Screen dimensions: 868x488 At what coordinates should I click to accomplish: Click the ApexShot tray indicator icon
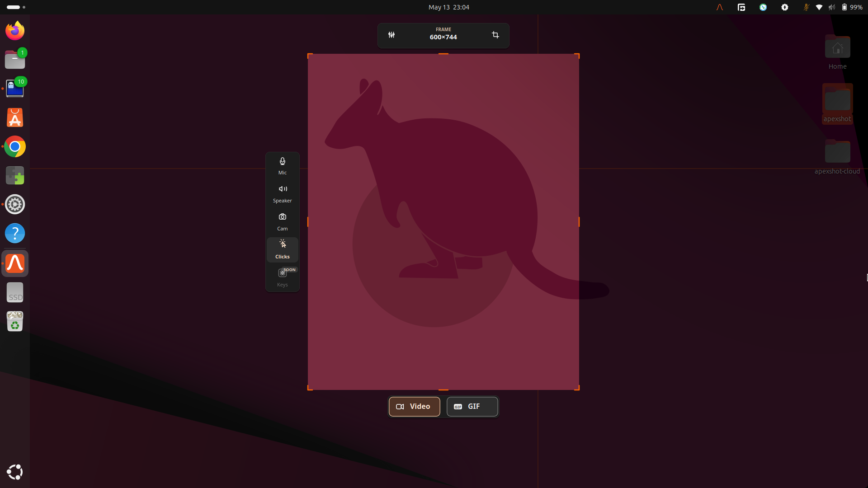[720, 7]
